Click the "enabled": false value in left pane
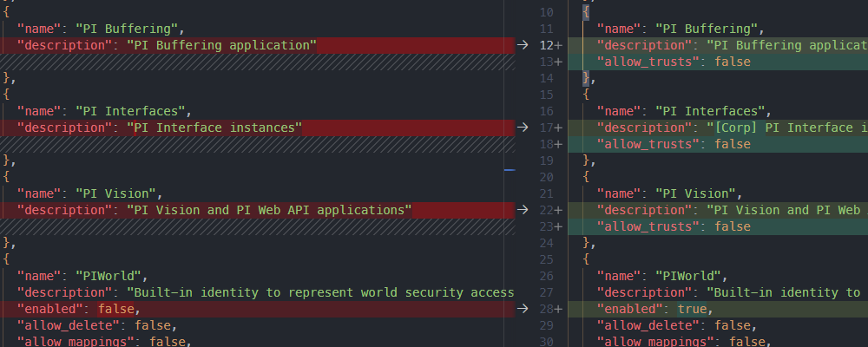Viewport: 868px width, 347px height. 116,309
